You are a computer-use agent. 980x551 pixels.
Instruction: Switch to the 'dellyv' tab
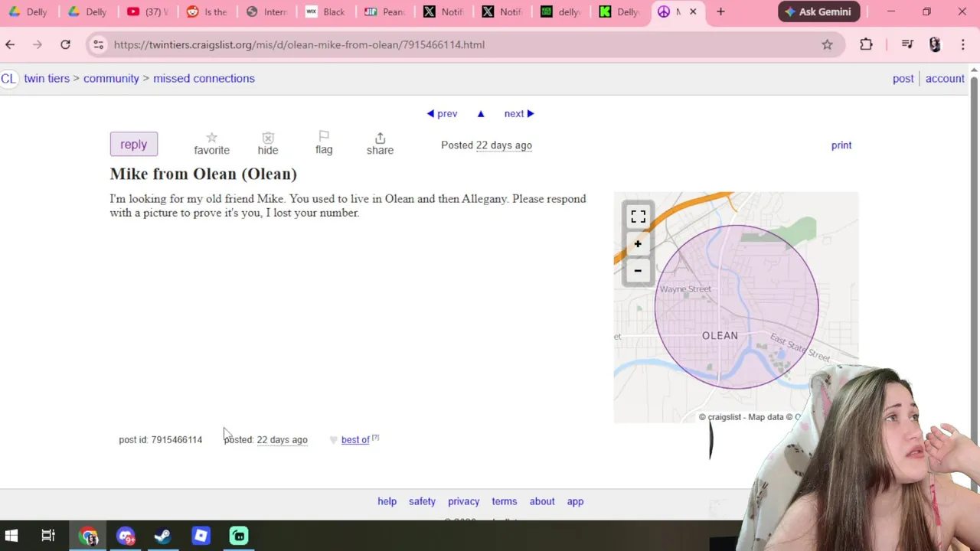(x=560, y=11)
